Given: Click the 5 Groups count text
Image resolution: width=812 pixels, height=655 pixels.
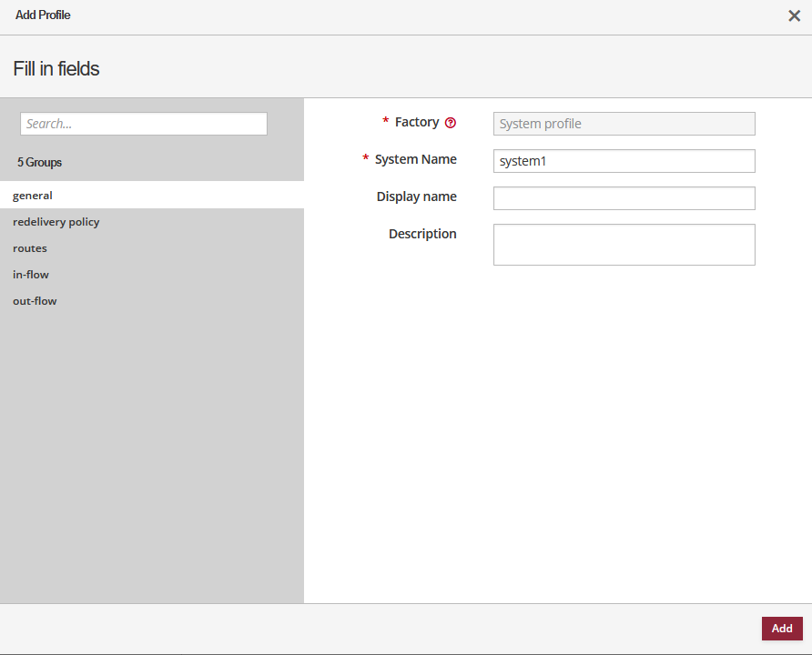Looking at the screenshot, I should [x=39, y=162].
